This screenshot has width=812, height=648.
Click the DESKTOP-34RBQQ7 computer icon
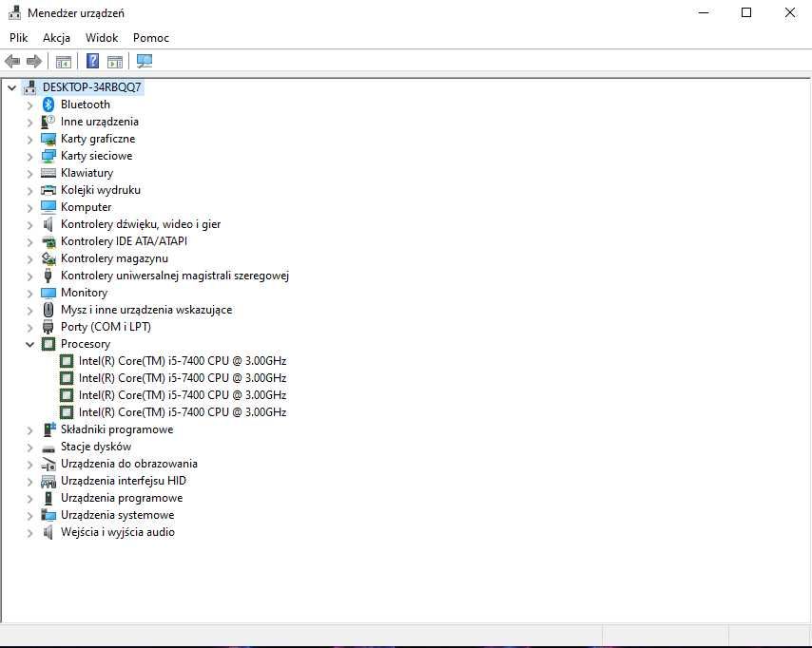pyautogui.click(x=30, y=87)
